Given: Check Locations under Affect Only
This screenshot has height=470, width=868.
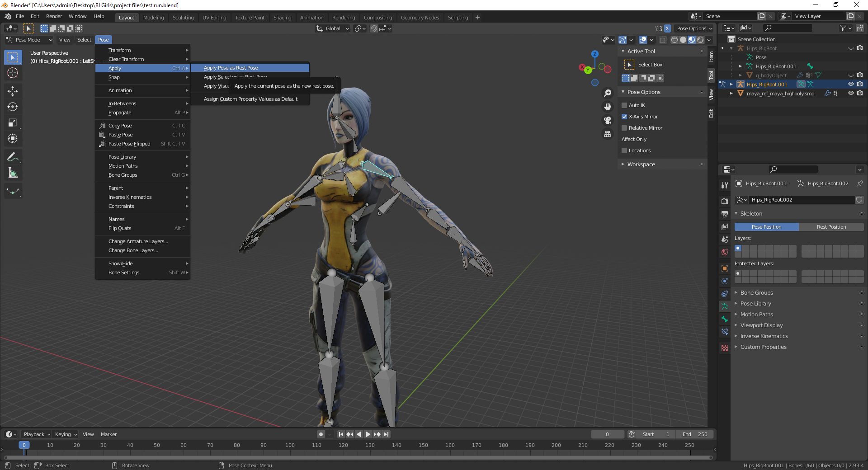Looking at the screenshot, I should (x=624, y=150).
